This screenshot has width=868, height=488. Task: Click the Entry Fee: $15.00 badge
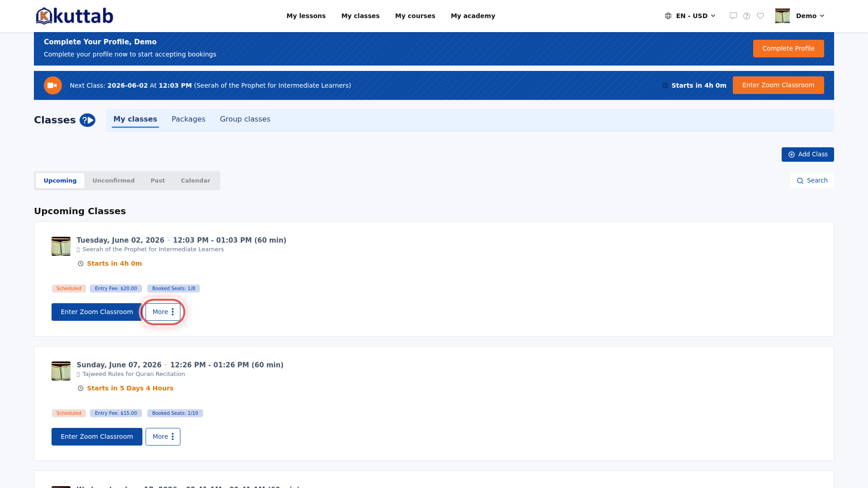point(116,413)
